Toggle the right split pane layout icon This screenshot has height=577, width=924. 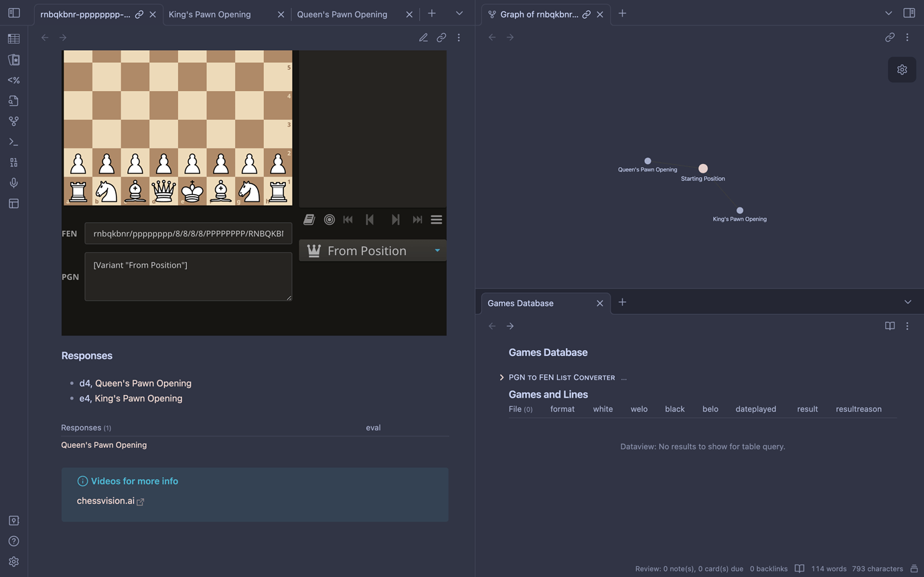click(x=909, y=13)
